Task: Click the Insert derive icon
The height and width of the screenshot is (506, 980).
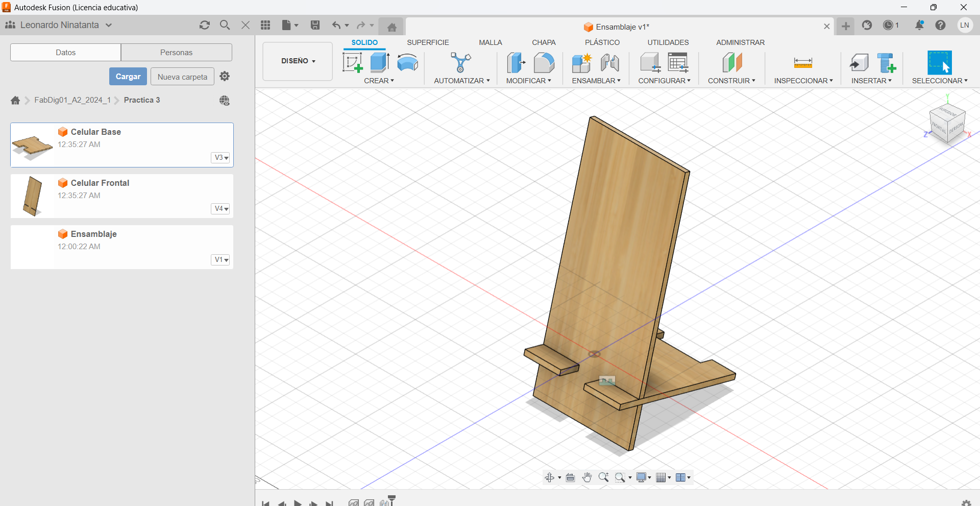Action: click(x=859, y=63)
